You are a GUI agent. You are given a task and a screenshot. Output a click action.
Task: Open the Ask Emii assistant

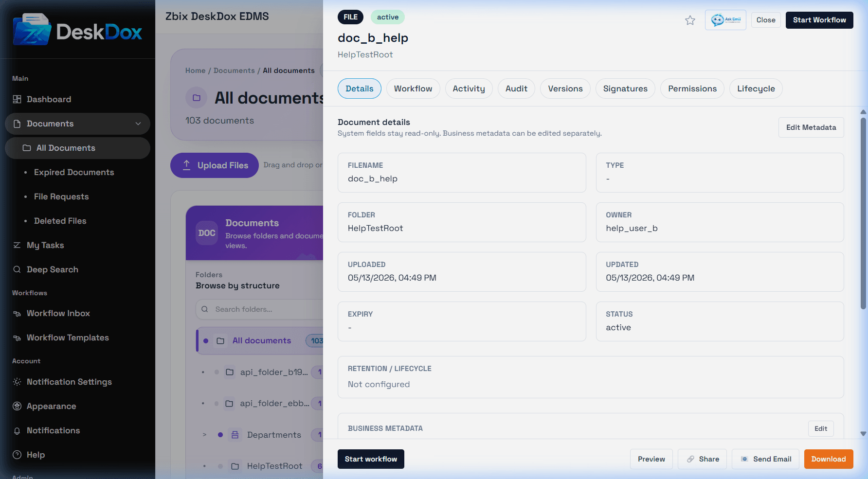point(725,20)
